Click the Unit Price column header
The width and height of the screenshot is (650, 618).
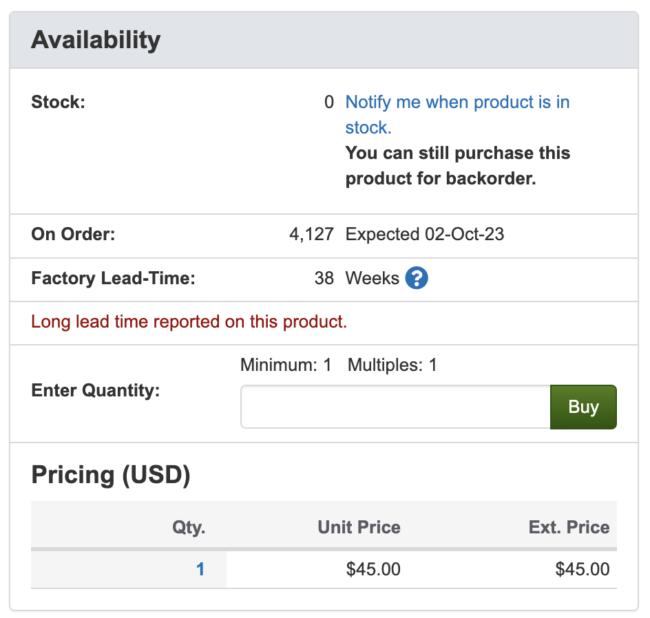click(x=359, y=527)
